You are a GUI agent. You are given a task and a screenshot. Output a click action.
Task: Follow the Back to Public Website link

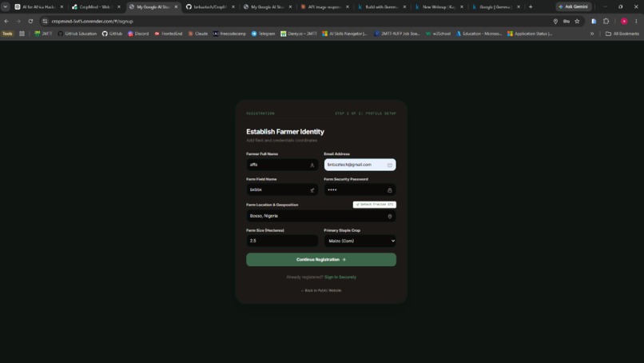click(321, 290)
